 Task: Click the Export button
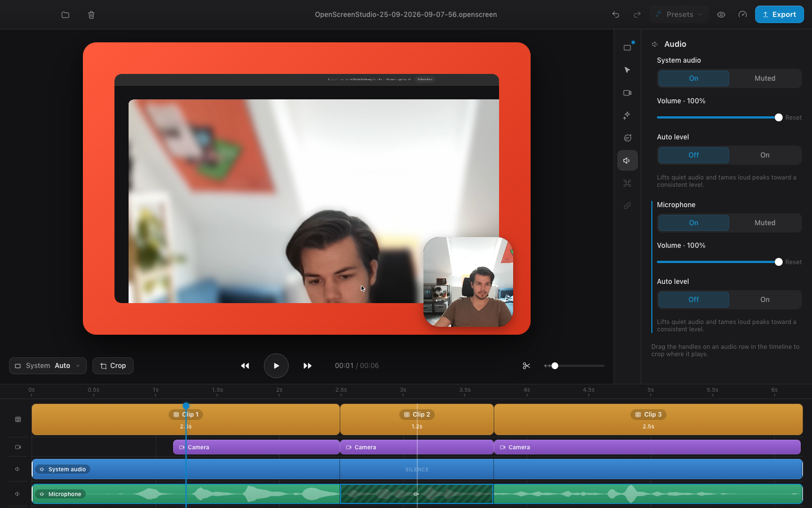click(x=779, y=15)
